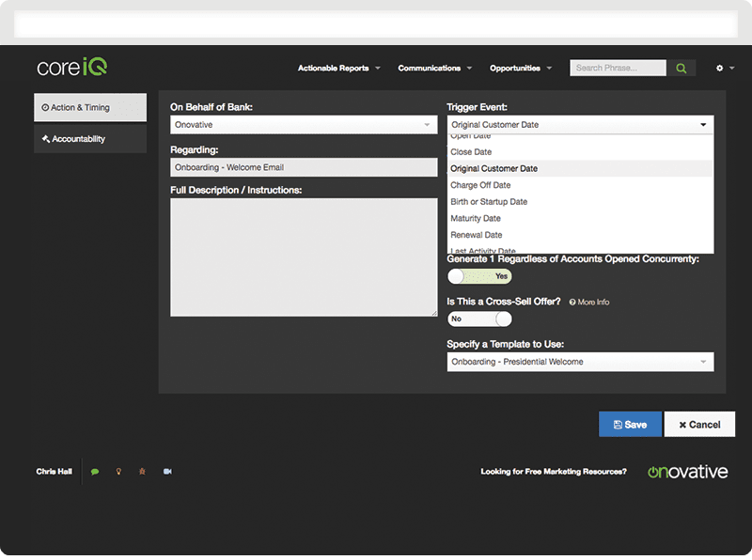The image size is (752, 560).
Task: Toggle Generate 1 Regardless switch
Action: coord(479,276)
